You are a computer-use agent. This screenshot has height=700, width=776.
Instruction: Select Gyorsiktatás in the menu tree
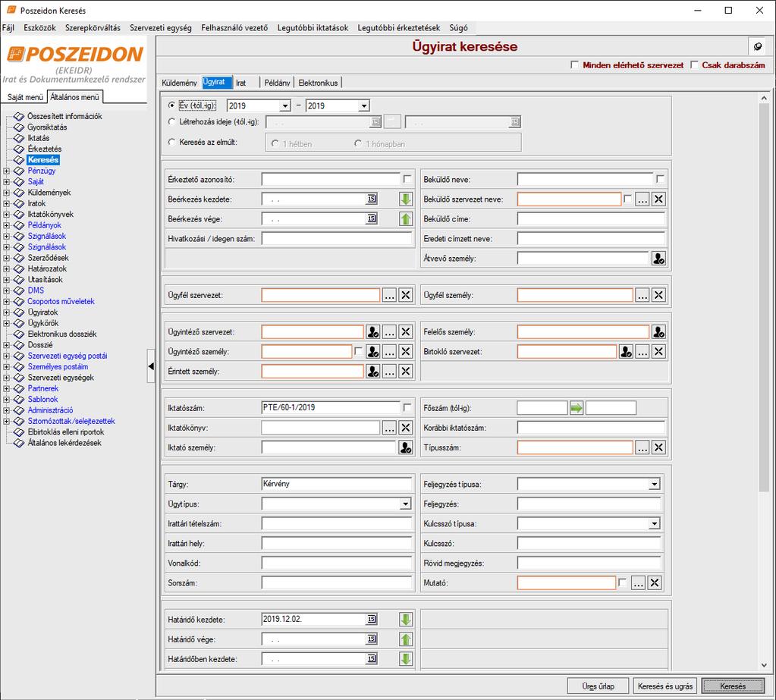point(47,127)
